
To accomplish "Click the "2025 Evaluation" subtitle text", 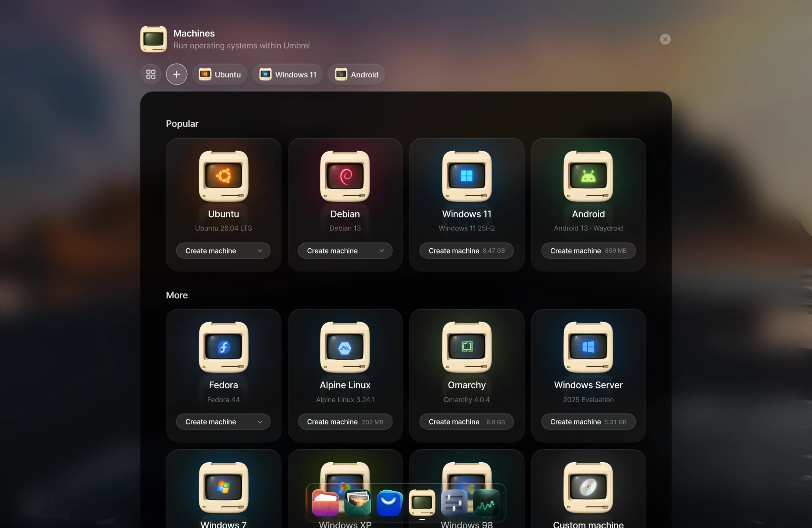I will 588,399.
